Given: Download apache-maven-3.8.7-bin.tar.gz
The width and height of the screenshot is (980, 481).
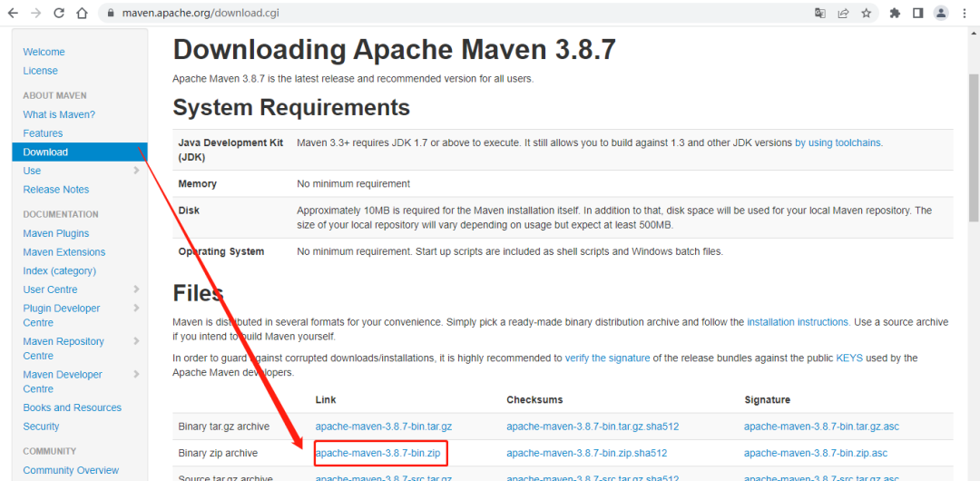Looking at the screenshot, I should 384,427.
